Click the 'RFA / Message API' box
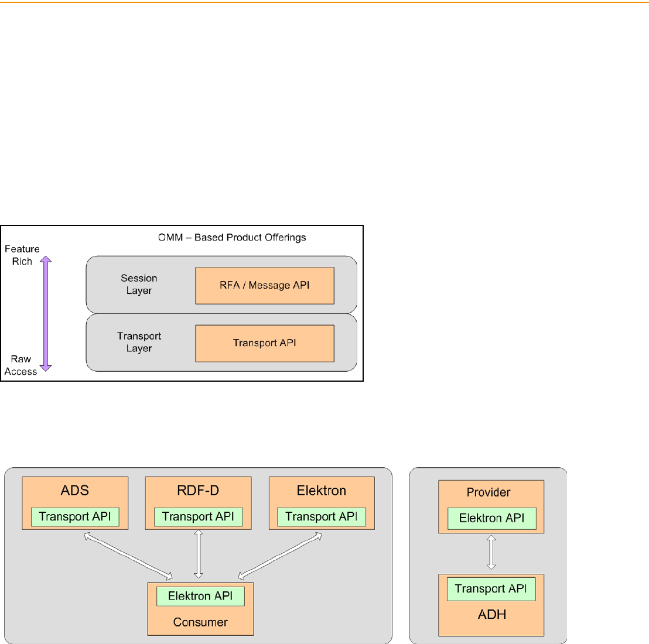The image size is (649, 644). point(265,286)
